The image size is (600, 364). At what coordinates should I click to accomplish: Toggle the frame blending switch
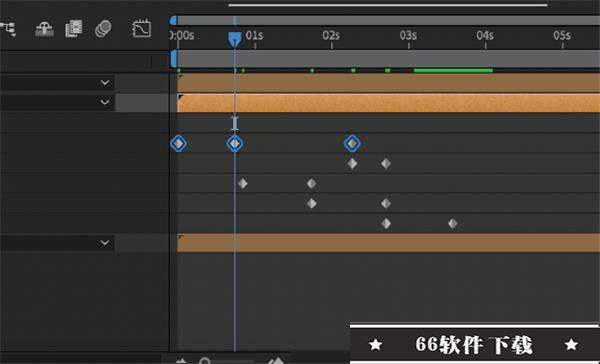click(74, 29)
